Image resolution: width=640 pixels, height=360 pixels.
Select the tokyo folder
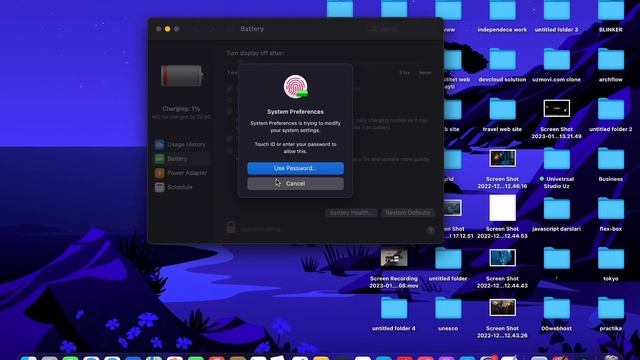click(611, 258)
